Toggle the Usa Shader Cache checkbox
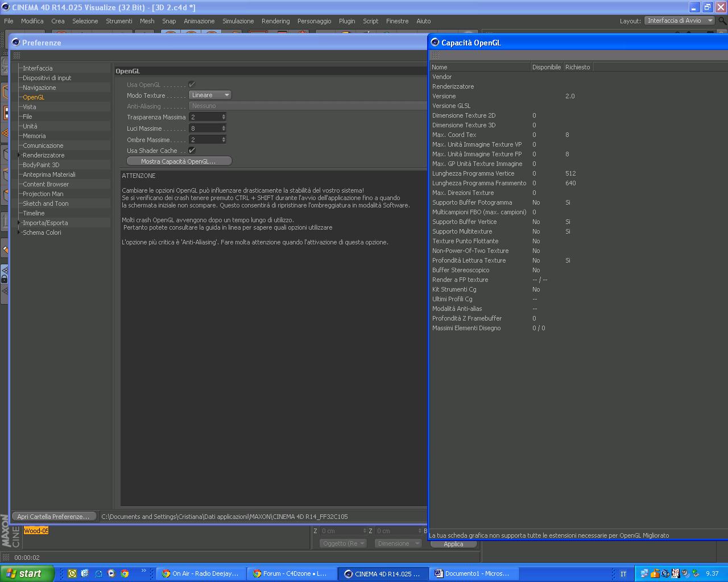The height and width of the screenshot is (582, 728). [x=192, y=151]
